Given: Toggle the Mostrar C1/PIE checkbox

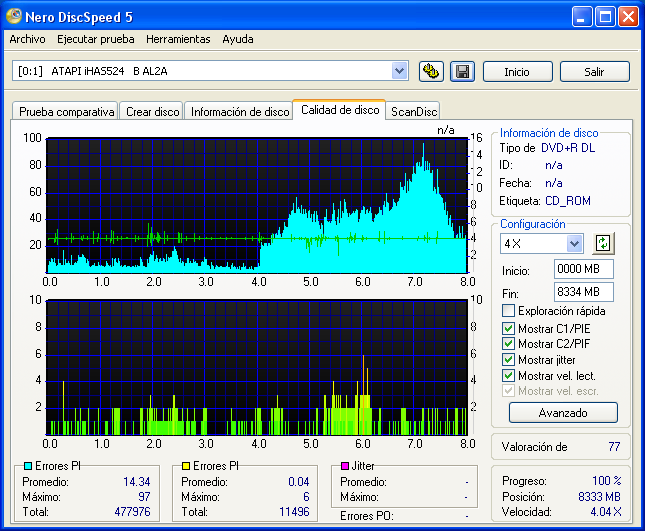Looking at the screenshot, I should point(508,328).
